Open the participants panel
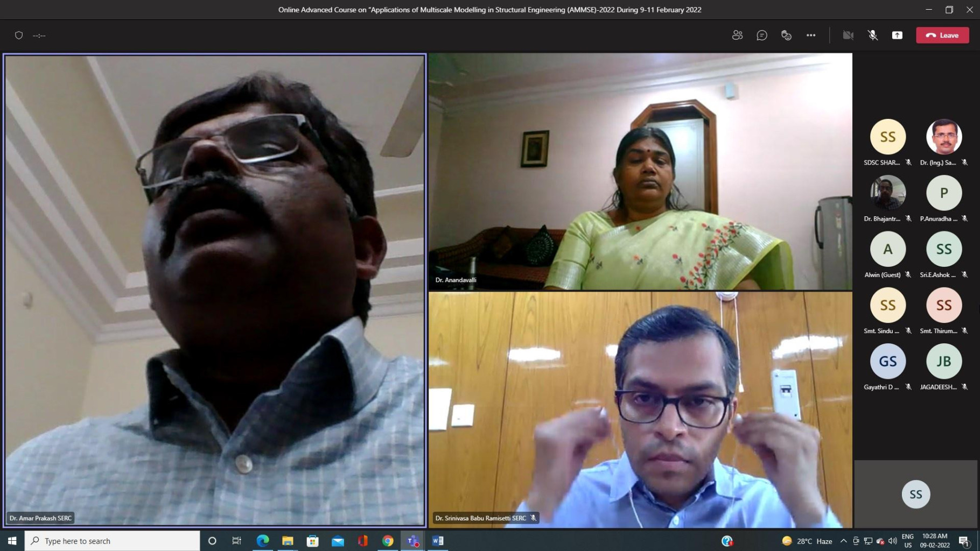The height and width of the screenshot is (551, 980). (737, 36)
